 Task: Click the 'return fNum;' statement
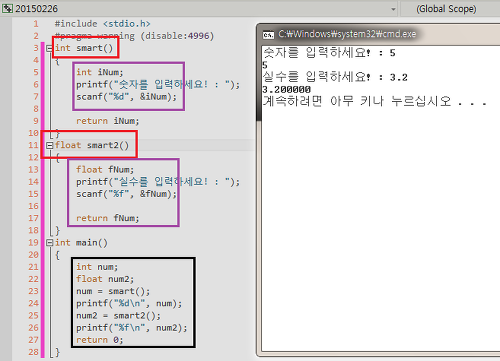coord(108,218)
